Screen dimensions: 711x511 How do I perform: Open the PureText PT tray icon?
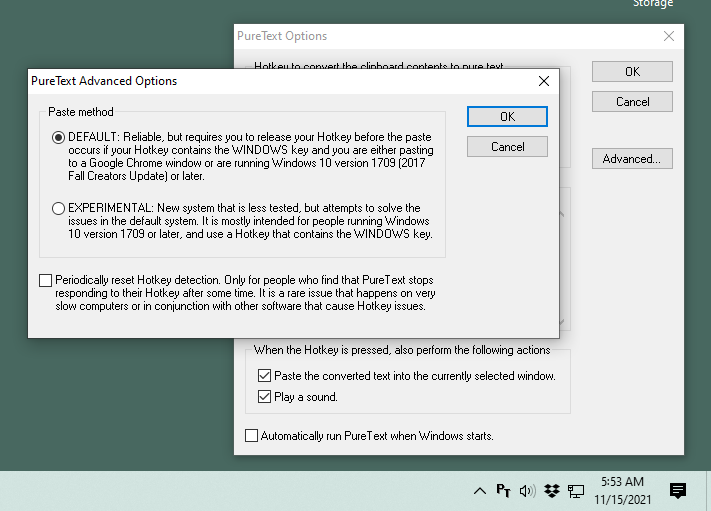pos(503,491)
